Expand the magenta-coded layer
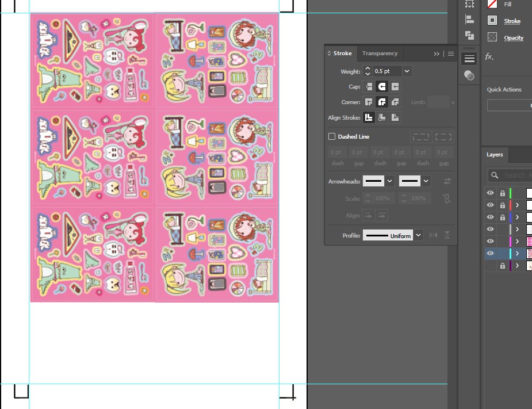This screenshot has width=532, height=409. [x=518, y=242]
